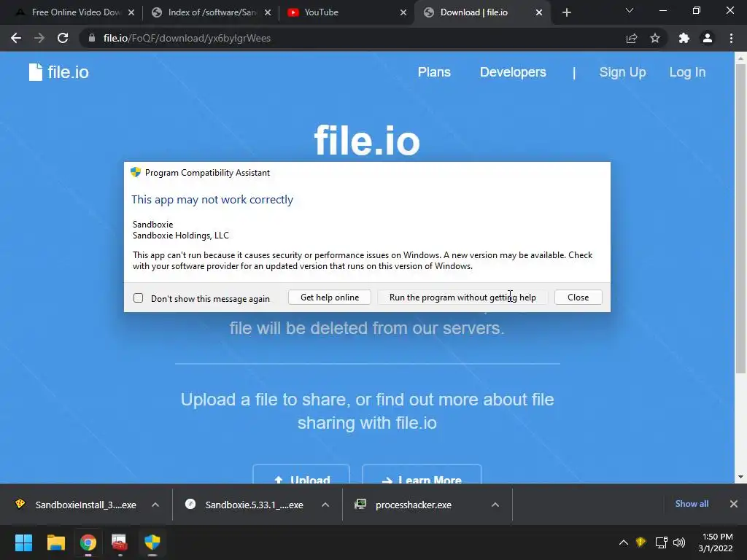Click the SandboxieInstall download file icon
This screenshot has height=560, width=747.
click(20, 505)
